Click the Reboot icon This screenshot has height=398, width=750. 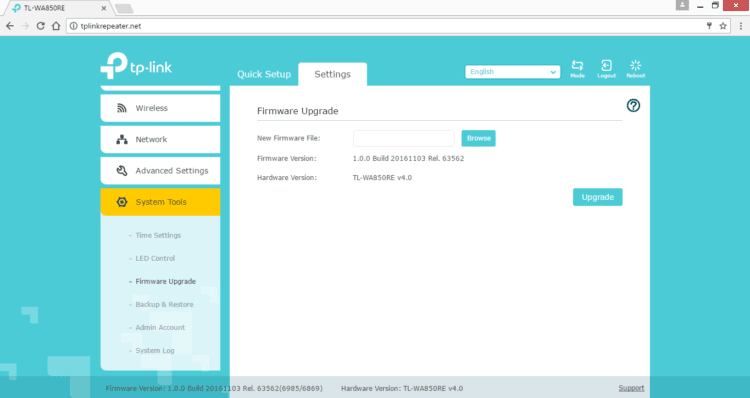(635, 66)
